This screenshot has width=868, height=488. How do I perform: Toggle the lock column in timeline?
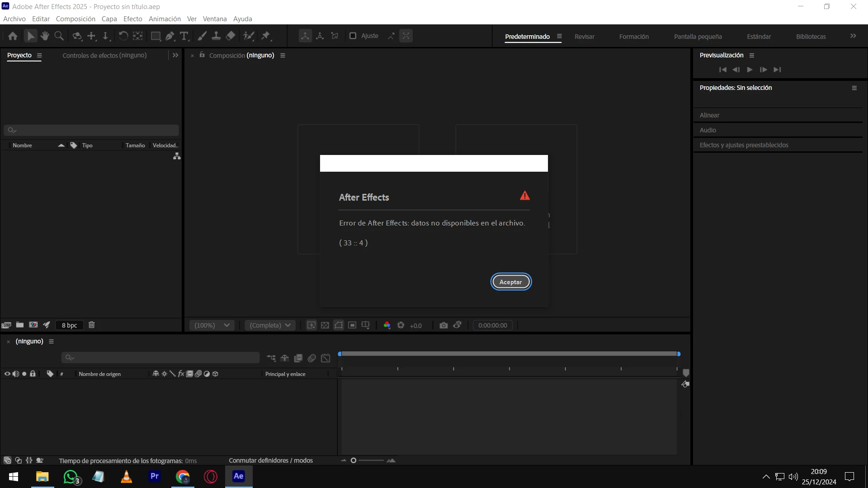click(x=33, y=374)
